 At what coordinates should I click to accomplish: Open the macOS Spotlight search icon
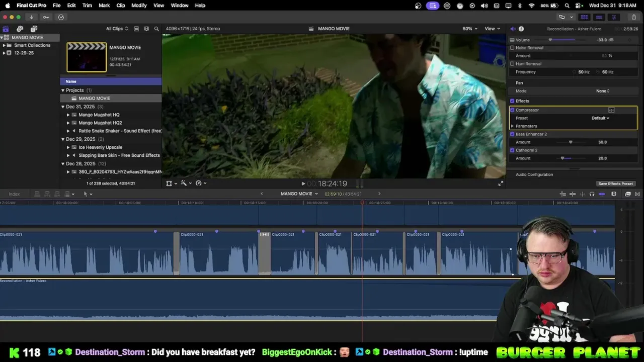tap(567, 6)
